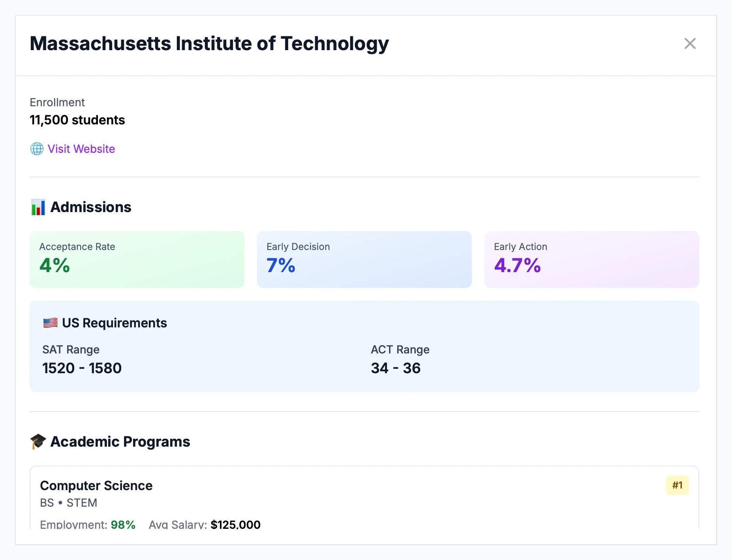Click the globe icon beside Visit Website
Viewport: 732px width, 560px height.
pos(36,149)
